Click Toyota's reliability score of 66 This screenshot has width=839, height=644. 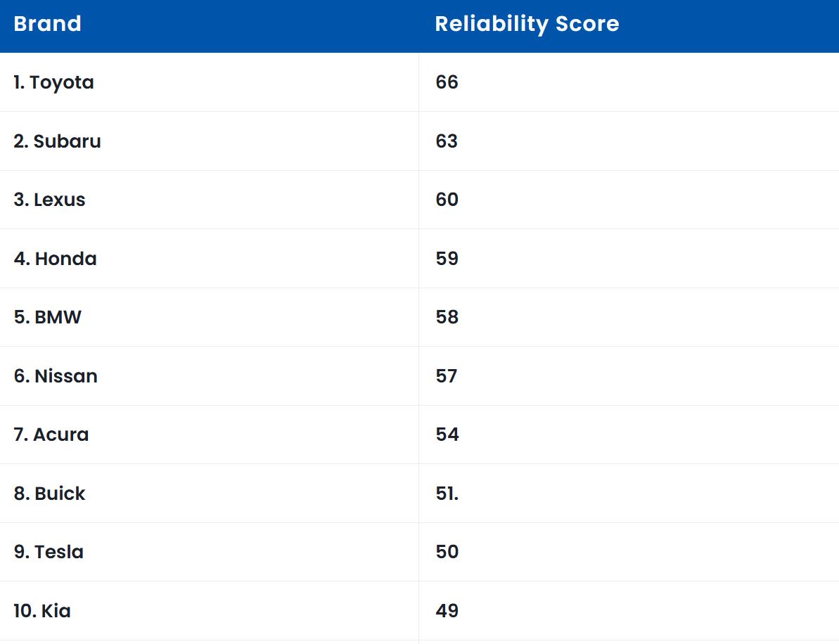coord(447,82)
